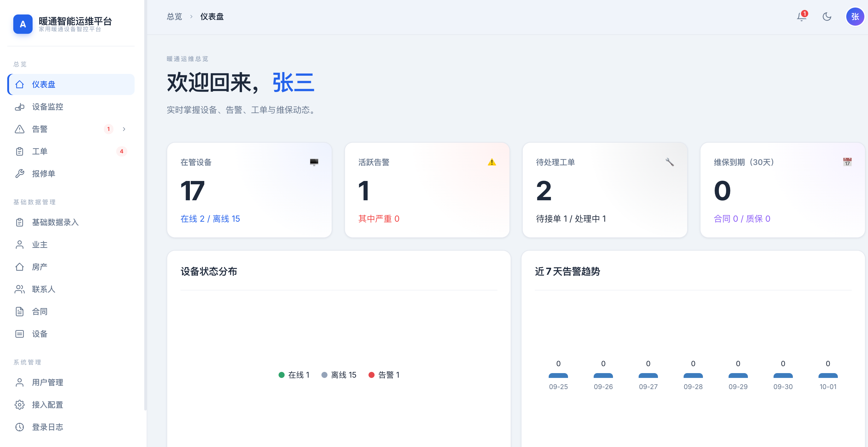The width and height of the screenshot is (868, 447).
Task: Click the red 告警 1 legend dot
Action: pyautogui.click(x=371, y=375)
